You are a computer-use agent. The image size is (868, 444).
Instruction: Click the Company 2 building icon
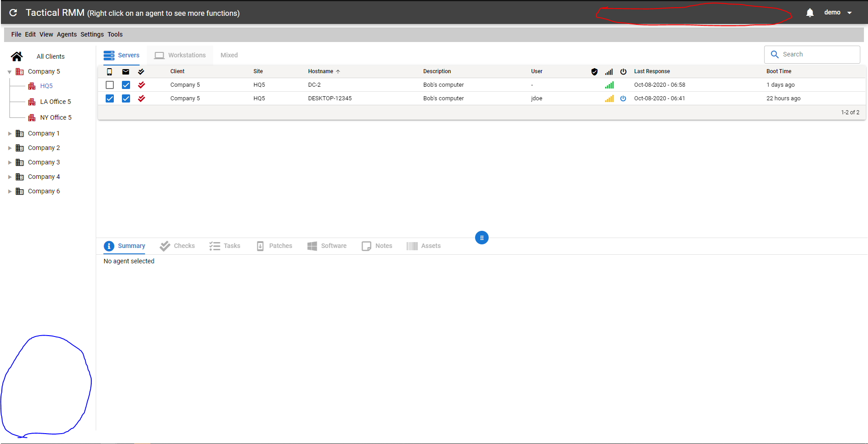tap(20, 148)
